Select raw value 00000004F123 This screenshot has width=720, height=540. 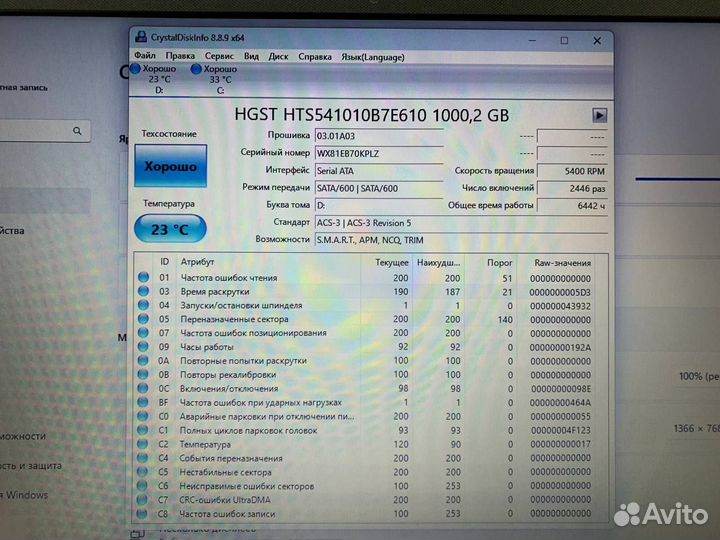click(561, 431)
